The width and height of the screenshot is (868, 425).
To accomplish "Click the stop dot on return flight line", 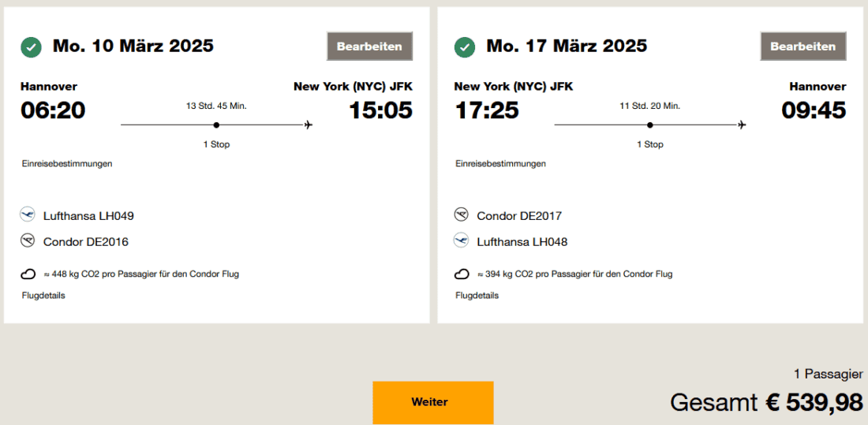I will click(649, 125).
